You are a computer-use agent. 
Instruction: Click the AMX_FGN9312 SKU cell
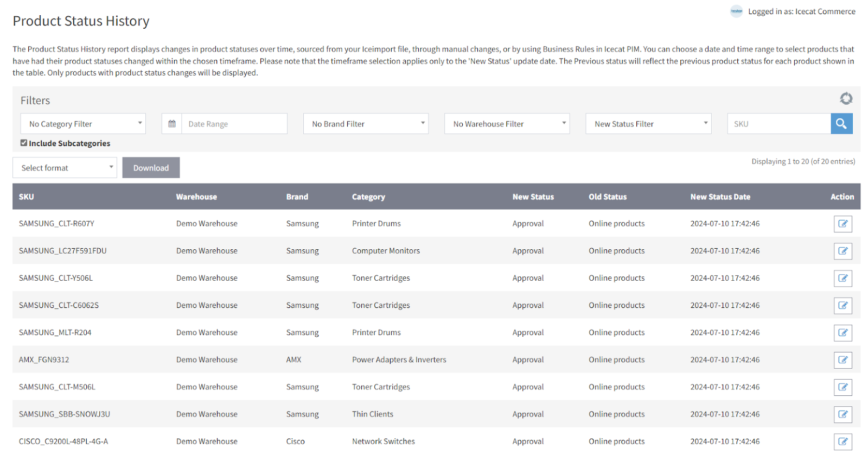(x=44, y=360)
